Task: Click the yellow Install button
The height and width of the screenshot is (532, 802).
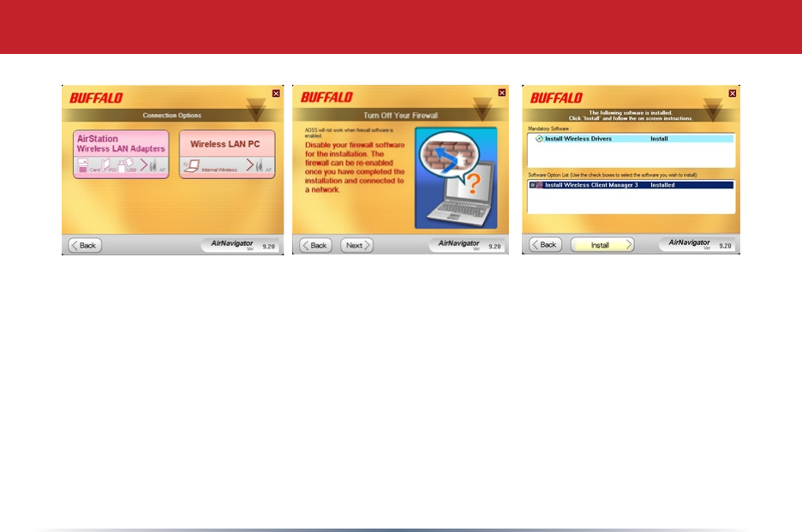Action: pos(602,245)
